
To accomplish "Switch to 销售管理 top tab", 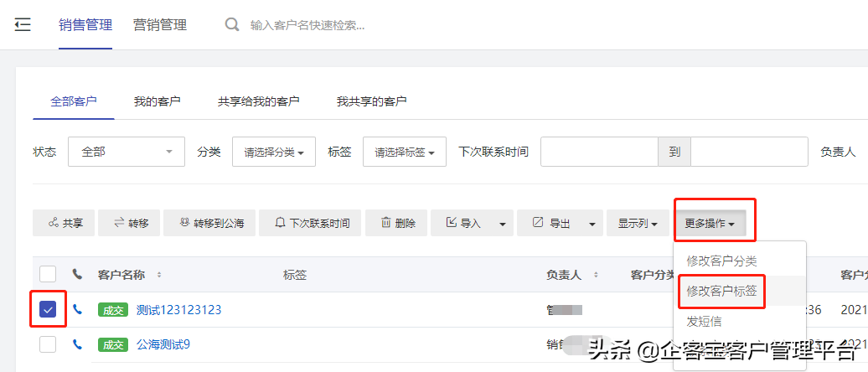I will [x=85, y=25].
